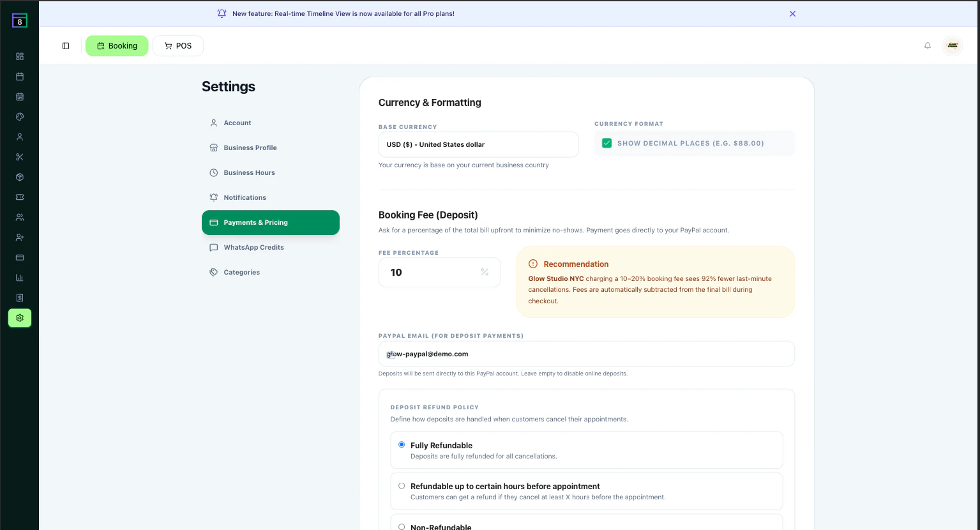Open the dollar receipt icon in sidebar
The width and height of the screenshot is (980, 530).
point(20,298)
